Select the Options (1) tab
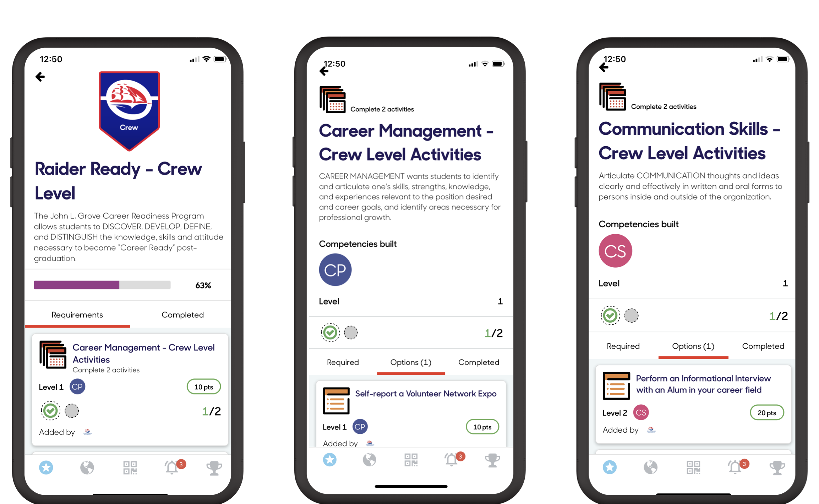This screenshot has height=504, width=819. tap(410, 361)
